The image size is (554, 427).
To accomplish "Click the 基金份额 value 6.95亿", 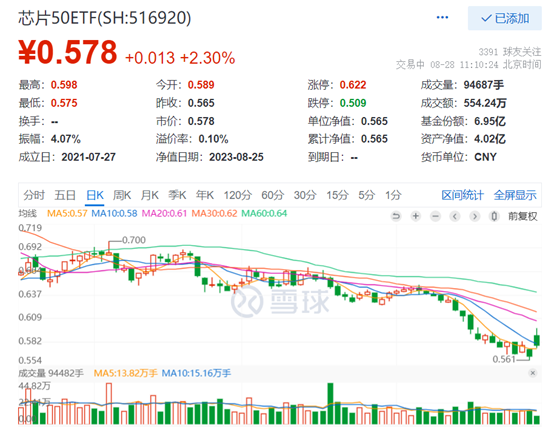I will [490, 121].
